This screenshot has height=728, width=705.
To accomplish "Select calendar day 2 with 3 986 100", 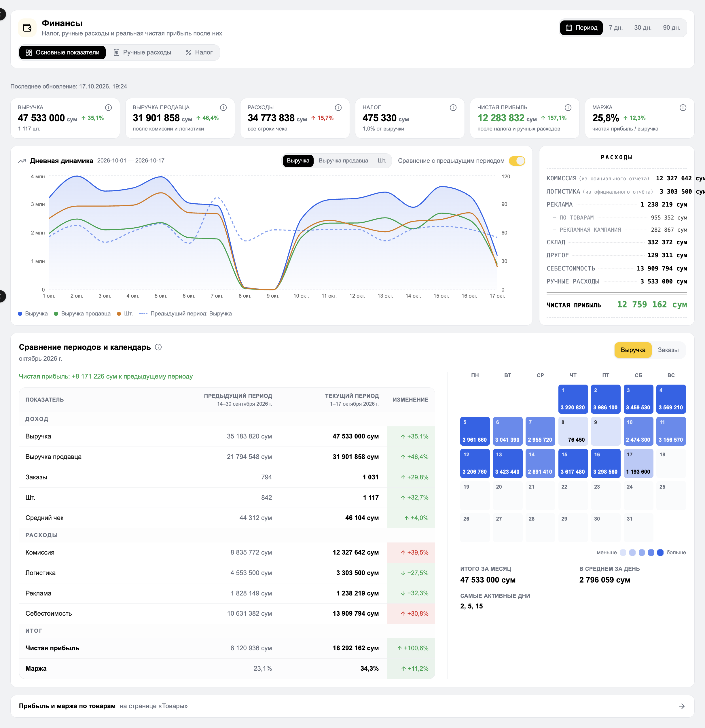I will [606, 399].
